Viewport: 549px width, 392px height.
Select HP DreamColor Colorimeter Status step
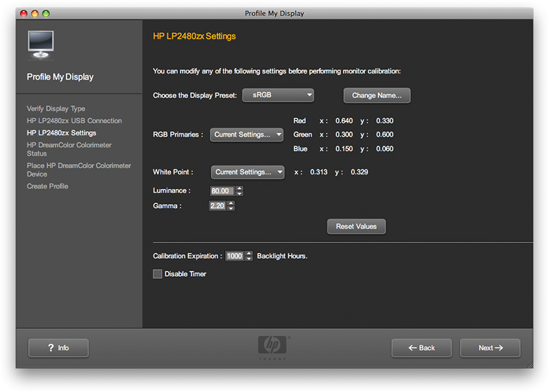click(69, 149)
